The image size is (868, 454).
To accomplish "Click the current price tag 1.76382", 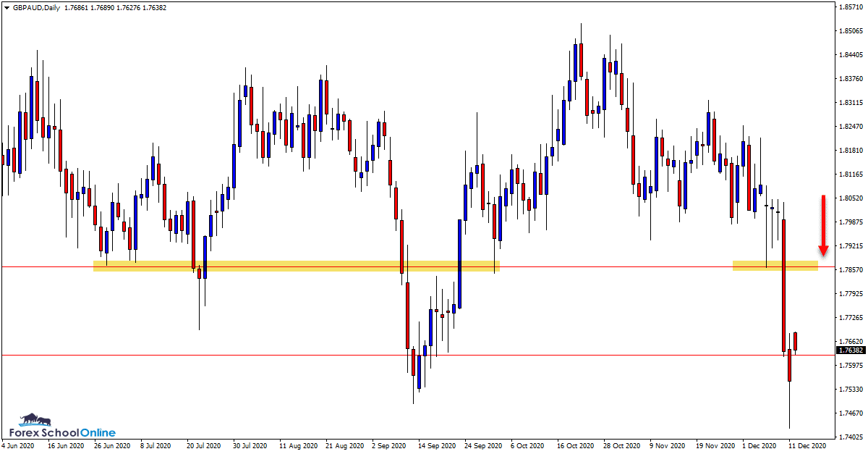I will tap(851, 350).
